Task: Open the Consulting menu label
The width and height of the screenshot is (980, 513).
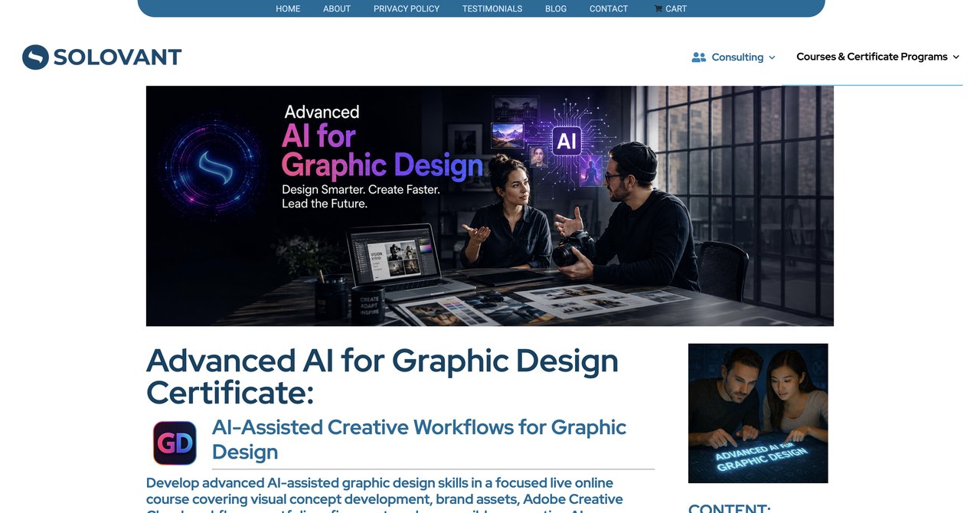Action: (737, 57)
